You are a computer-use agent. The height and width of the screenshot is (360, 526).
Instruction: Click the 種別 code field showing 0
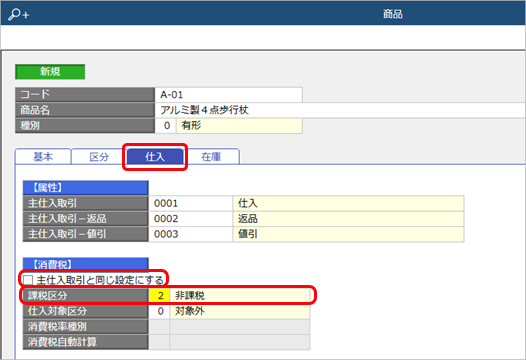[166, 125]
